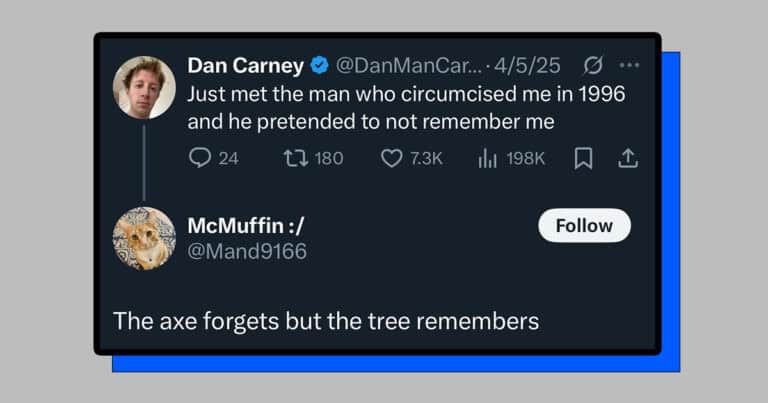Repost the tweet using the retweet icon
This screenshot has height=403, width=768.
point(297,158)
